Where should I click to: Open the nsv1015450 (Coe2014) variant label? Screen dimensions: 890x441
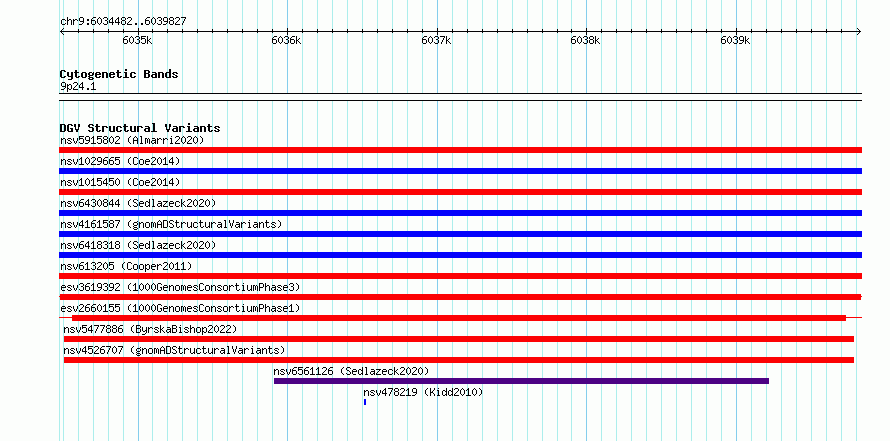[x=120, y=182]
